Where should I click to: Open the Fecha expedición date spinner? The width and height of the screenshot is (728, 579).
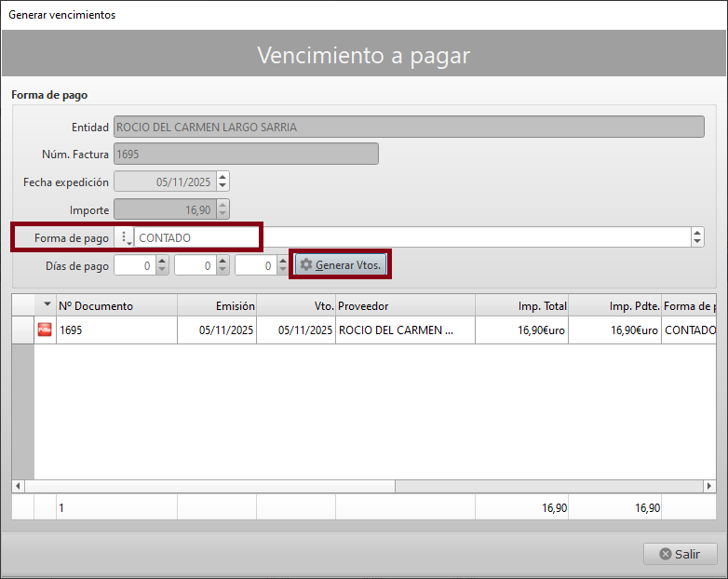(222, 182)
